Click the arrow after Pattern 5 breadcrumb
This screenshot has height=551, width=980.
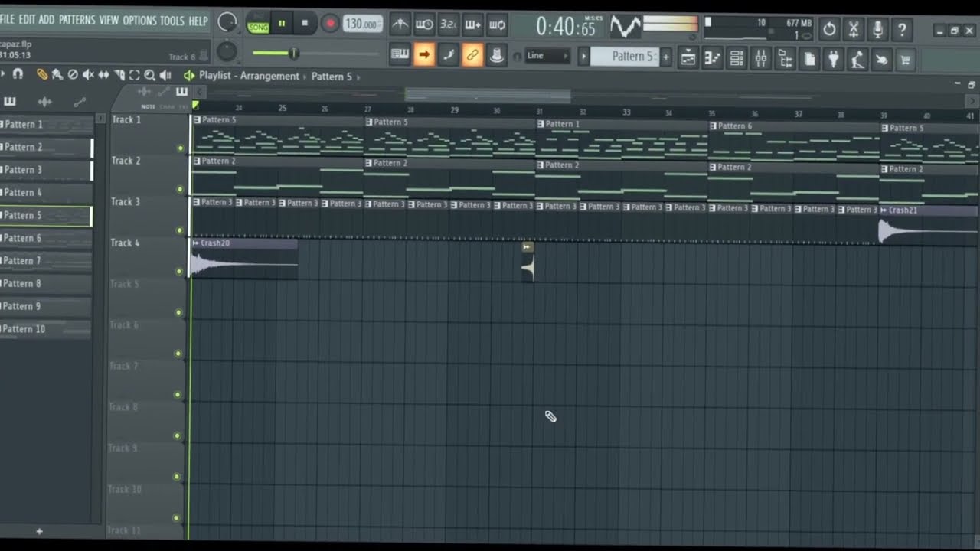[358, 77]
